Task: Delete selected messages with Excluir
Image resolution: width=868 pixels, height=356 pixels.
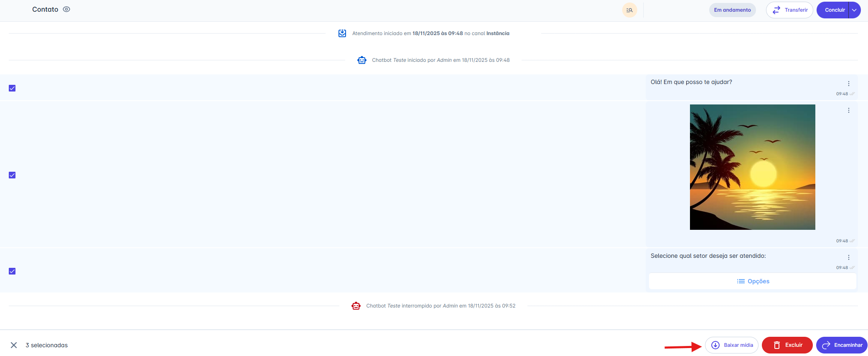Action: pyautogui.click(x=787, y=345)
